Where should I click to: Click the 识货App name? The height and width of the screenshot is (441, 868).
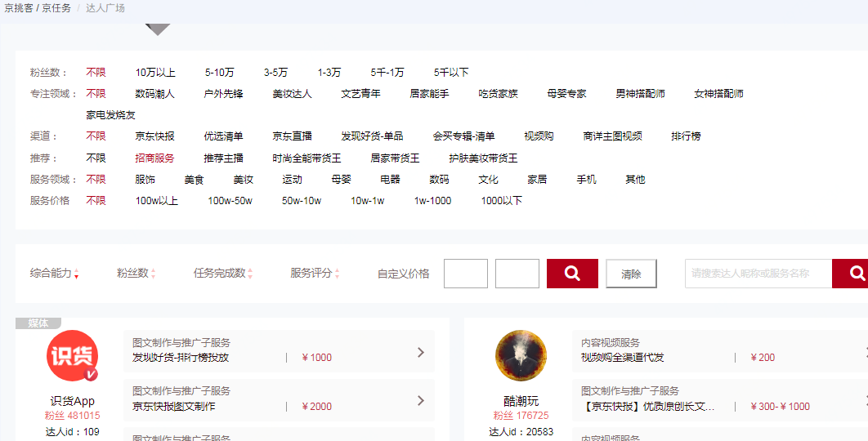point(73,401)
